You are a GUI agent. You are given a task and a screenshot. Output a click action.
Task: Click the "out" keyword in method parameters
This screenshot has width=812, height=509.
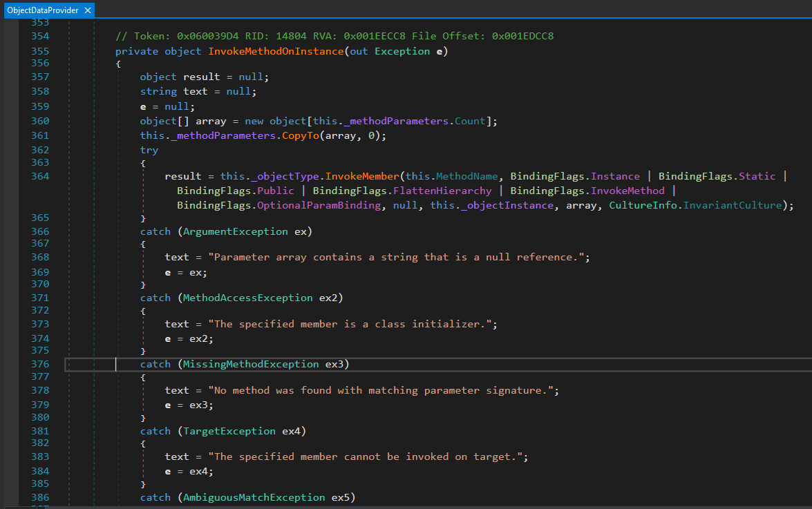click(x=359, y=51)
